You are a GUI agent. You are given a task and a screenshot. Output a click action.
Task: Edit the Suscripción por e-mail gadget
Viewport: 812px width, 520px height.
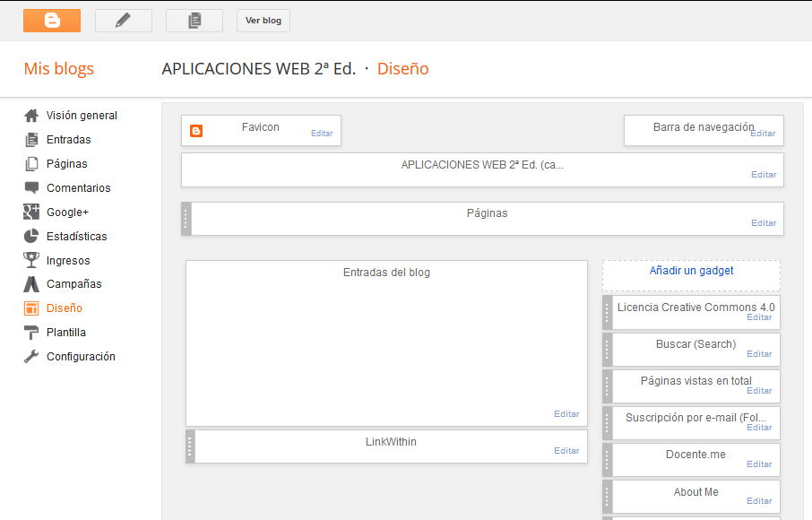click(x=759, y=428)
